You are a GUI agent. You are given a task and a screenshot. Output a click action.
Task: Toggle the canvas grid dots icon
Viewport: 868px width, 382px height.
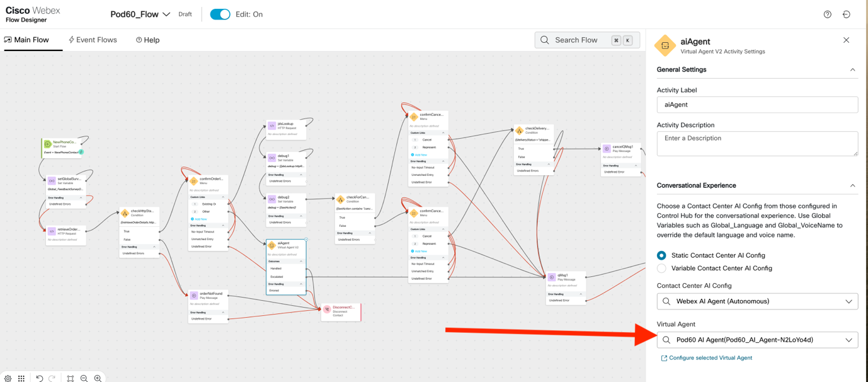[x=21, y=378]
